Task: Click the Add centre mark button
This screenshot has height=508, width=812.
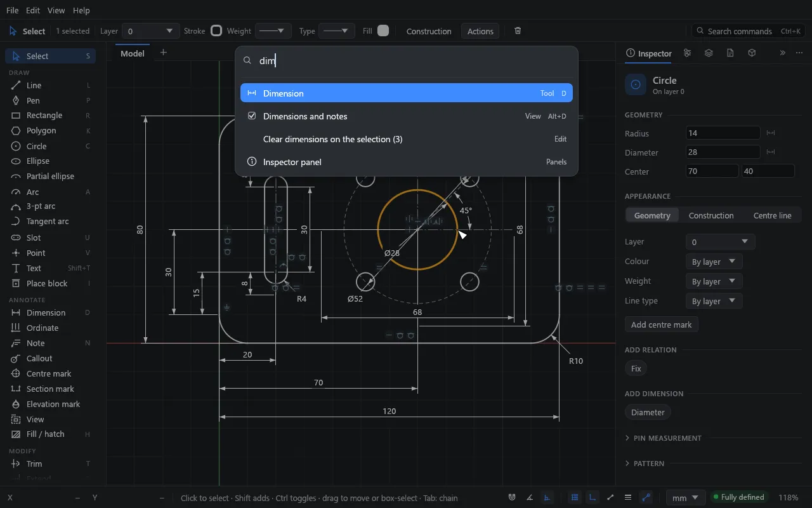Action: point(661,324)
